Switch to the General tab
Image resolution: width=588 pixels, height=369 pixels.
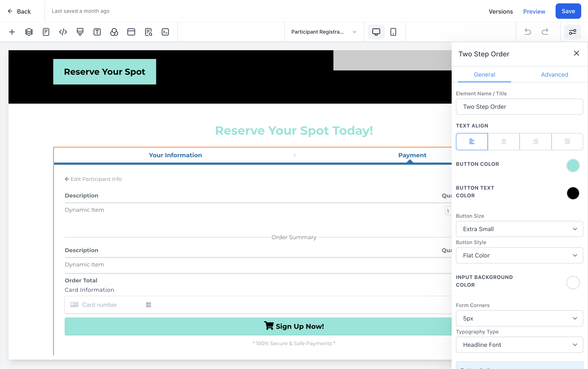(x=484, y=75)
